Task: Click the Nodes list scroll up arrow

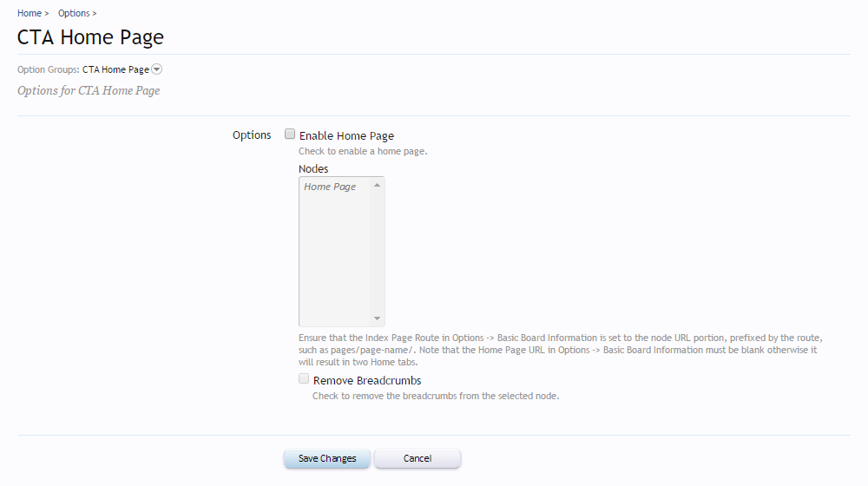Action: 377,185
